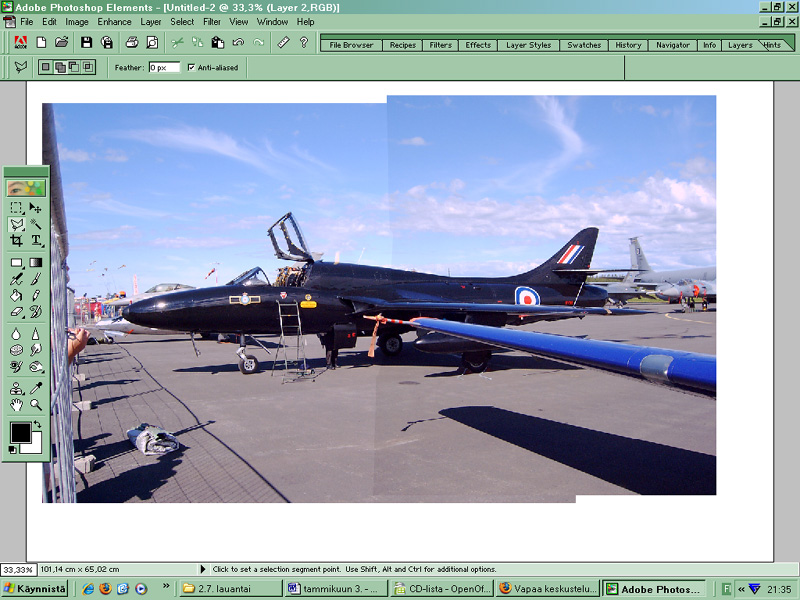The width and height of the screenshot is (800, 600).
Task: Select the Sponge tool
Action: (x=16, y=350)
